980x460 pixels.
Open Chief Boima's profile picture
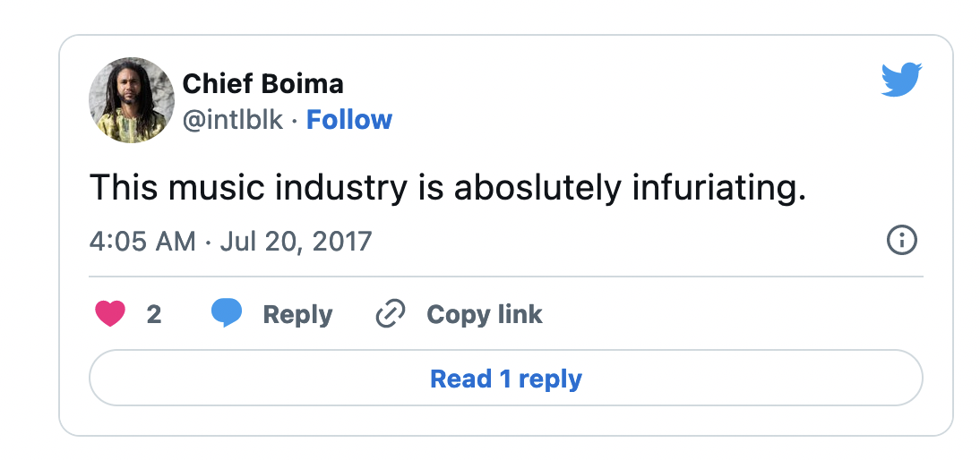[x=132, y=100]
